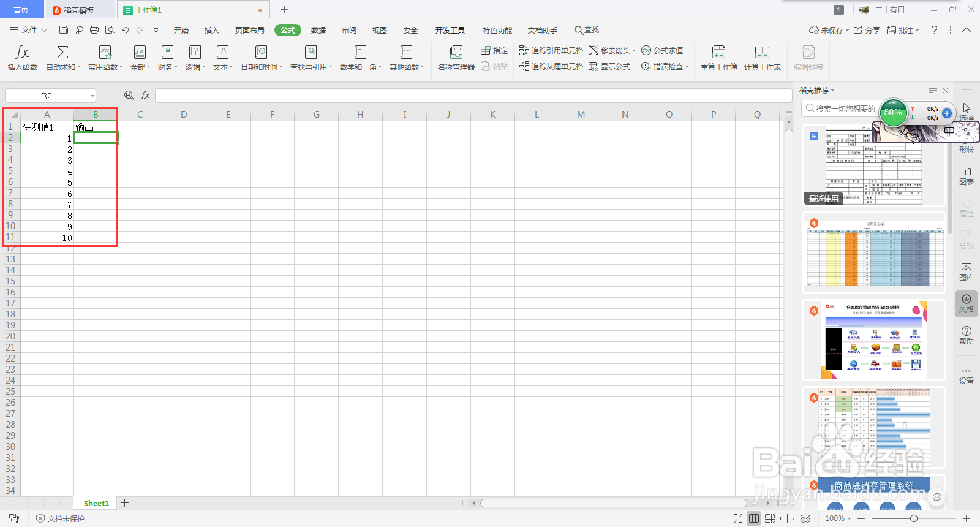Screen dimensions: 980x527
Task: Open Common Functions (常用函数) icon
Action: pyautogui.click(x=105, y=52)
